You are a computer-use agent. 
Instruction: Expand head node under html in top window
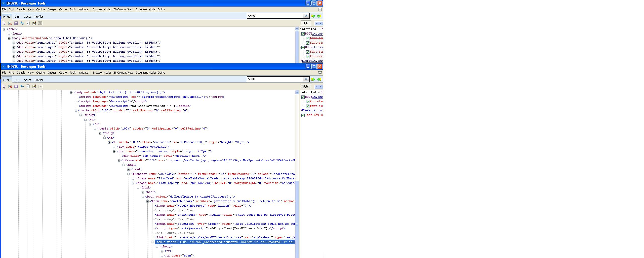(9, 34)
